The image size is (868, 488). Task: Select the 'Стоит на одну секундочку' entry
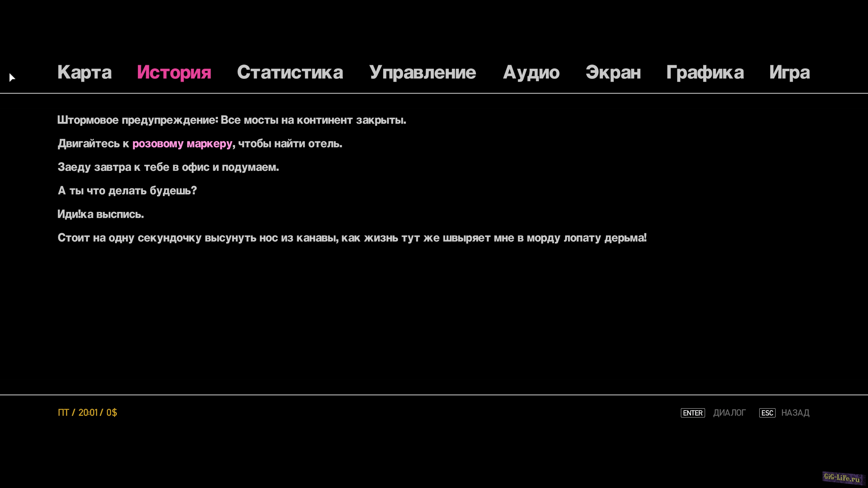[x=352, y=238]
